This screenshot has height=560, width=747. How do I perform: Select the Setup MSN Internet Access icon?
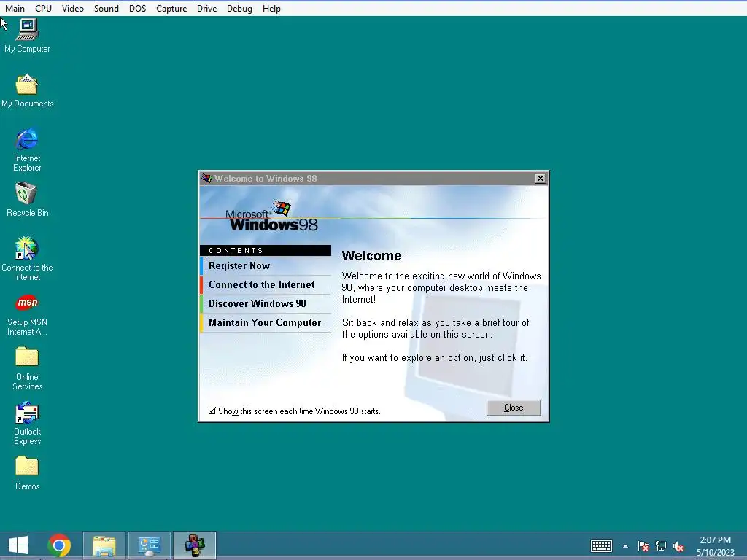tap(27, 314)
